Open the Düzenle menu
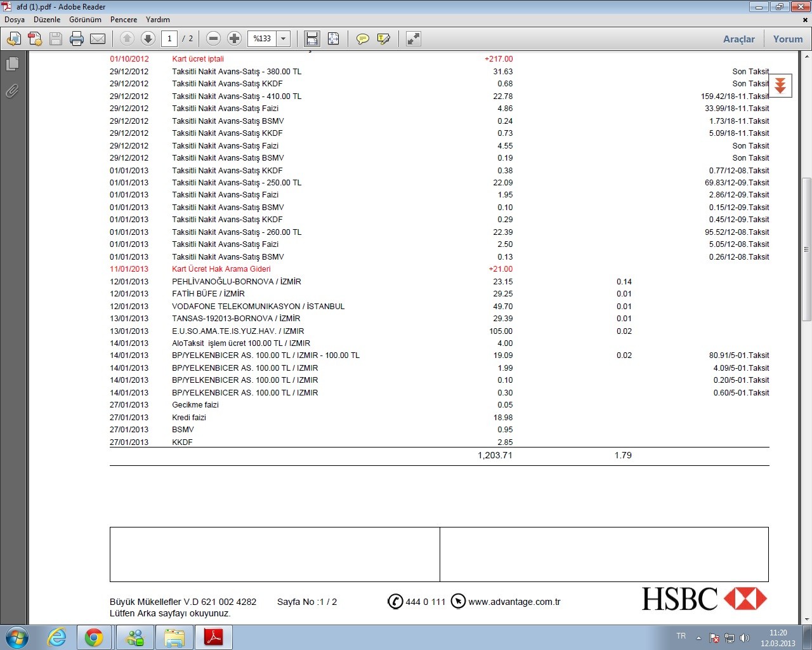Screen dimensions: 812x650 pyautogui.click(x=47, y=20)
